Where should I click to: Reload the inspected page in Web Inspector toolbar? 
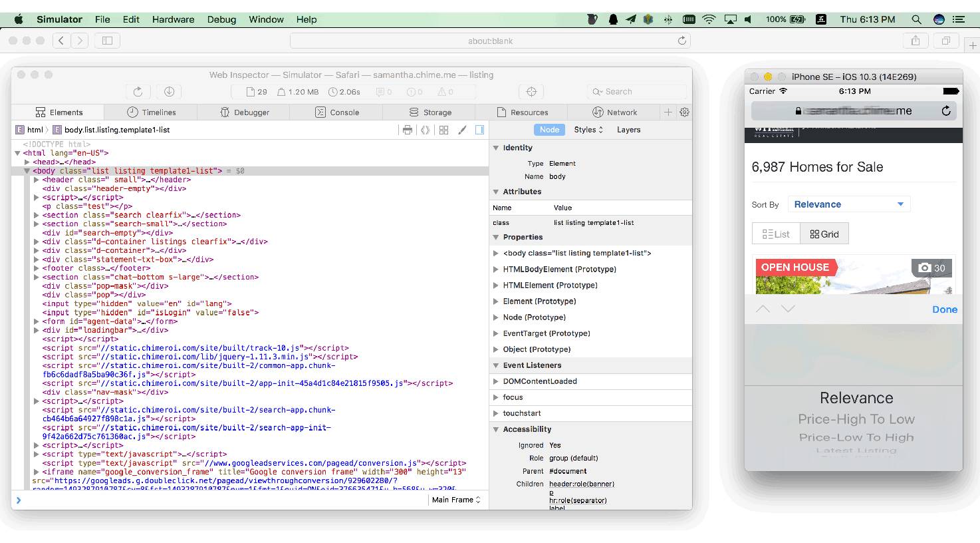coord(138,92)
